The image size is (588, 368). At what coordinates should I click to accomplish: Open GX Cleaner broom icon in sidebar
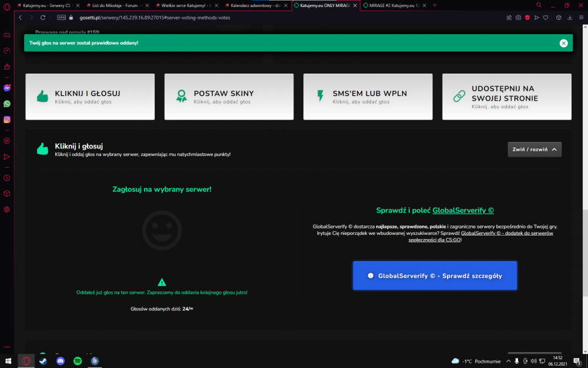pos(6,67)
